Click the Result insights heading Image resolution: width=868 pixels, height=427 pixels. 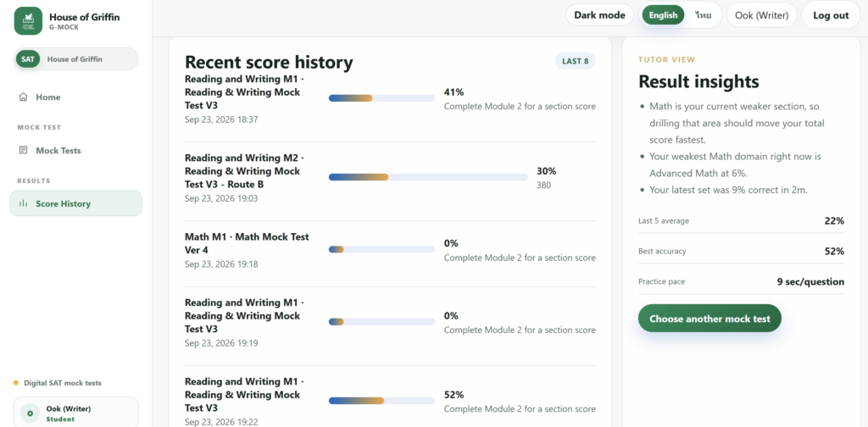(698, 82)
